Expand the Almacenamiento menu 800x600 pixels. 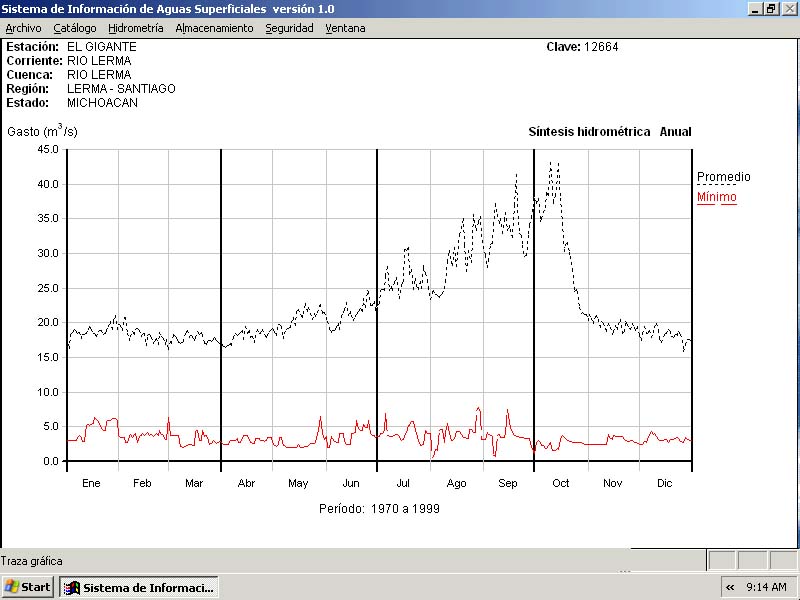(x=214, y=28)
